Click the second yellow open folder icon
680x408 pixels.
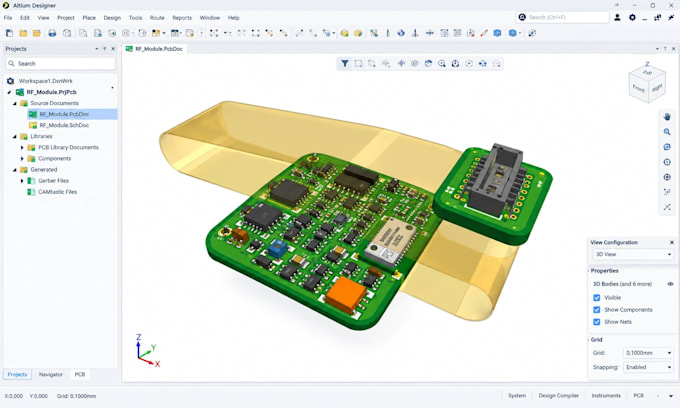[x=37, y=33]
